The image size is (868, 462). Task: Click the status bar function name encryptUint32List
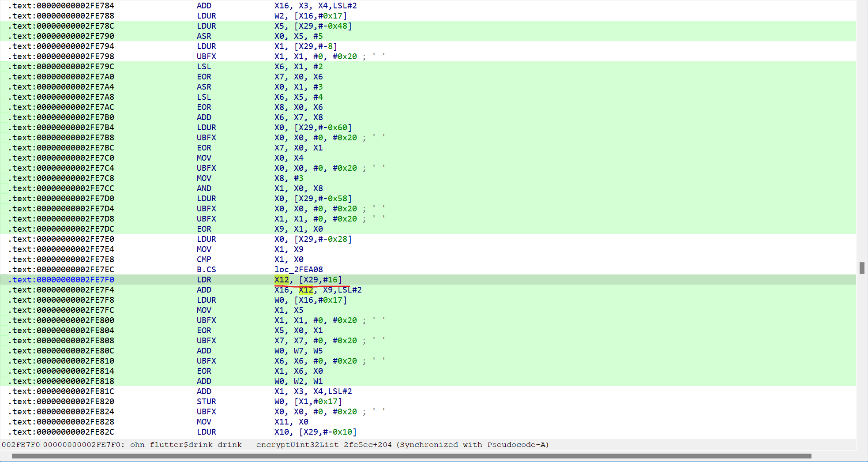[x=261, y=445]
